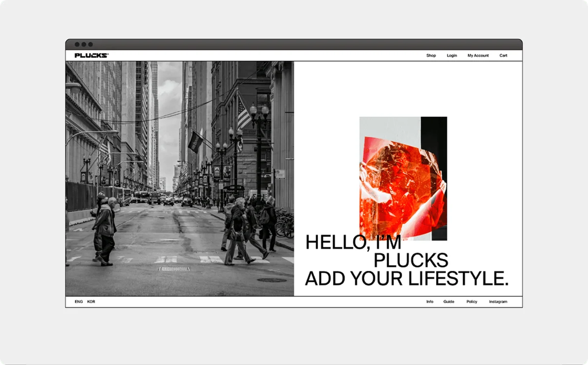Go to the Login page
588x365 pixels.
[452, 56]
